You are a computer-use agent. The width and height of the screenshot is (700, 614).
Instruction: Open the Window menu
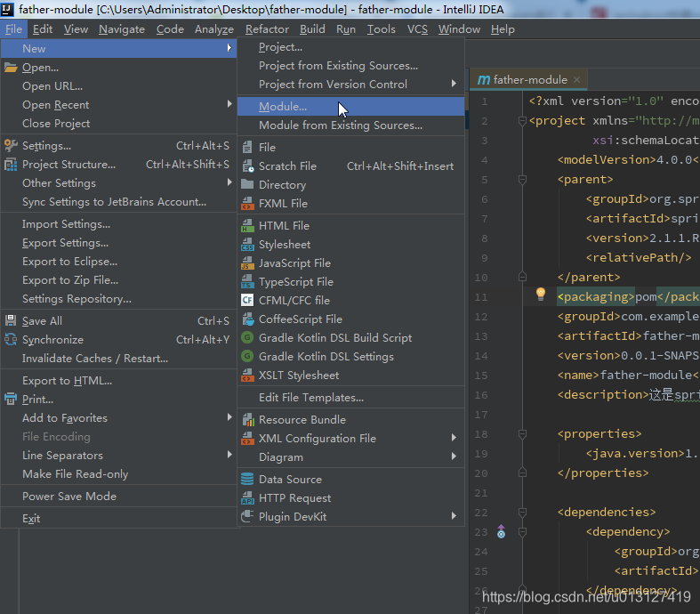tap(459, 29)
